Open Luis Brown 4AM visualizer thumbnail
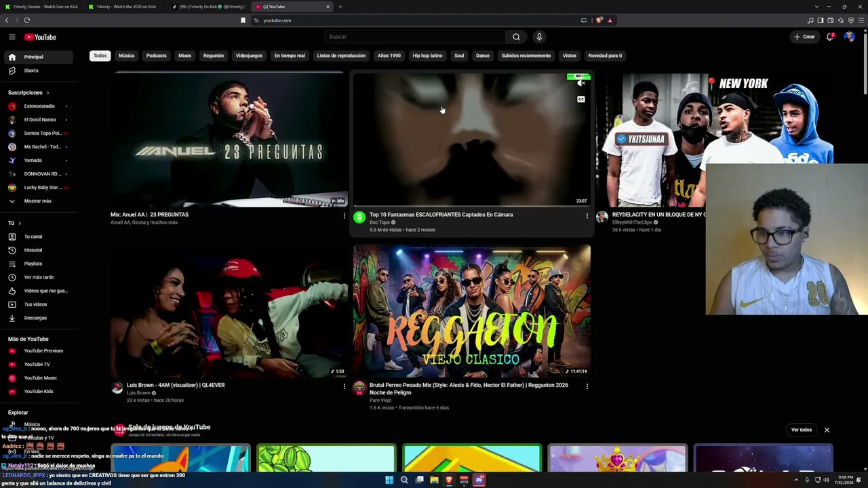 tap(229, 311)
